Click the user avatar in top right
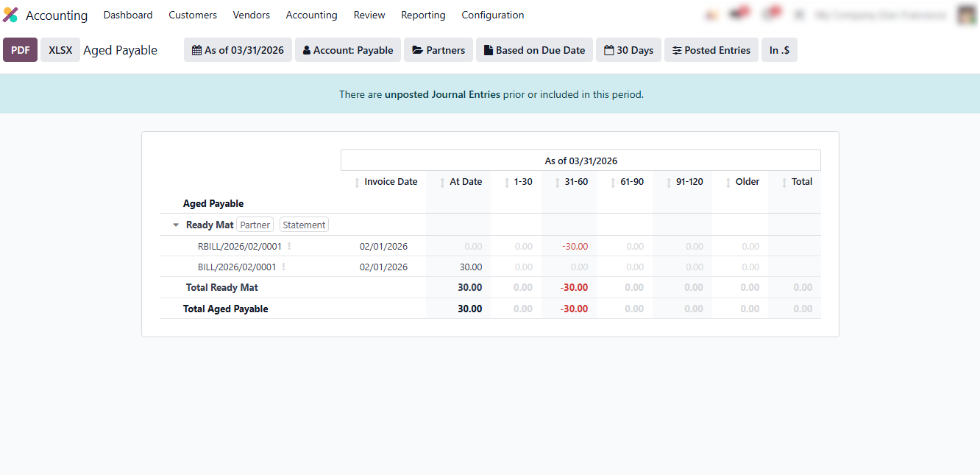 [x=967, y=15]
